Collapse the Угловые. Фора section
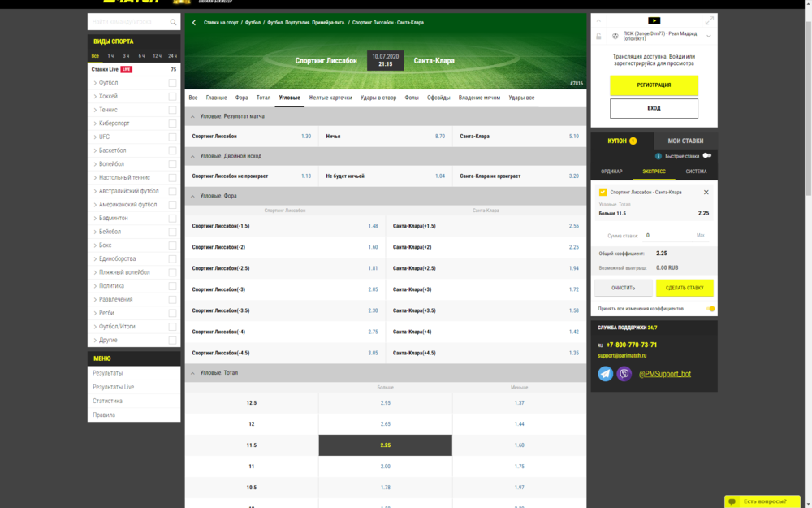This screenshot has width=812, height=508. (x=192, y=197)
